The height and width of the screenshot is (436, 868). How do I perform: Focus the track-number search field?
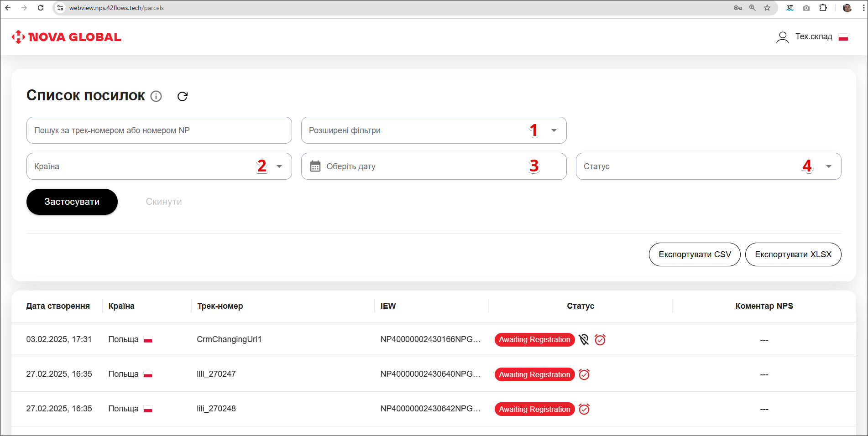coord(159,130)
